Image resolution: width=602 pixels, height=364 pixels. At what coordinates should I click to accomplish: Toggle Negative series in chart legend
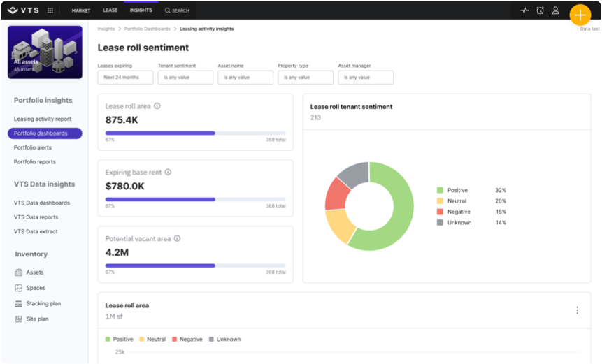pos(186,340)
